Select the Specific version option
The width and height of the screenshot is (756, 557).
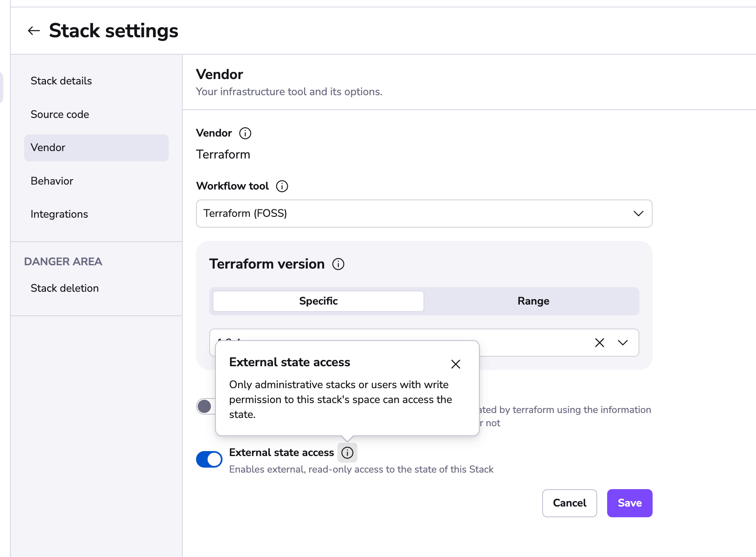(318, 301)
